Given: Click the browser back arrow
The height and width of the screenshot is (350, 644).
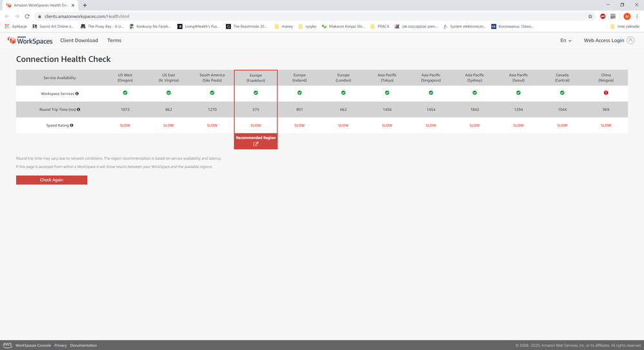Looking at the screenshot, I should [7, 16].
